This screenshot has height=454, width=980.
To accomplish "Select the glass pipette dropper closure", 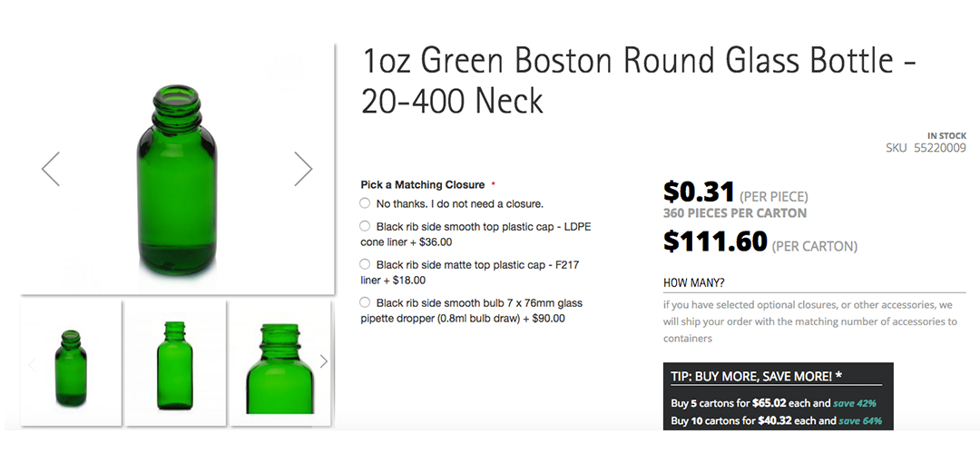I will [x=365, y=302].
